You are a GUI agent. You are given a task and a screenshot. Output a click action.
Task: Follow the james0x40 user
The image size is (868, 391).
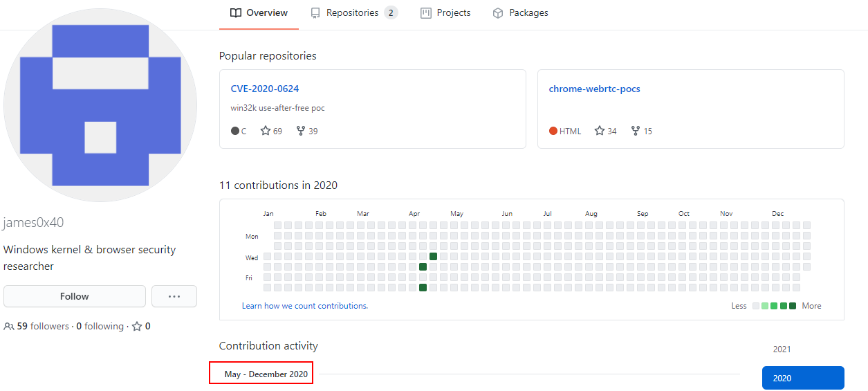[75, 296]
